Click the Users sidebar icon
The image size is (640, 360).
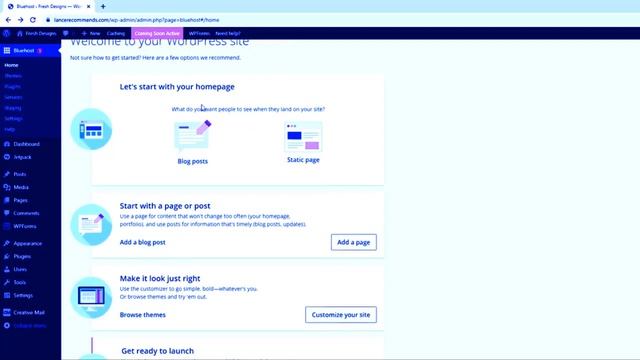point(7,269)
